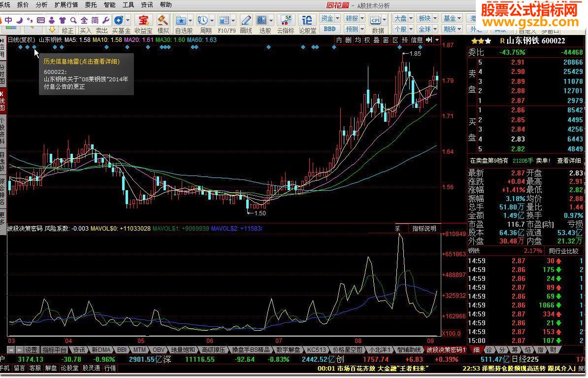Screen dimensions: 588x378
Task: Toggle the 叠 overlay option
Action: [x=377, y=40]
